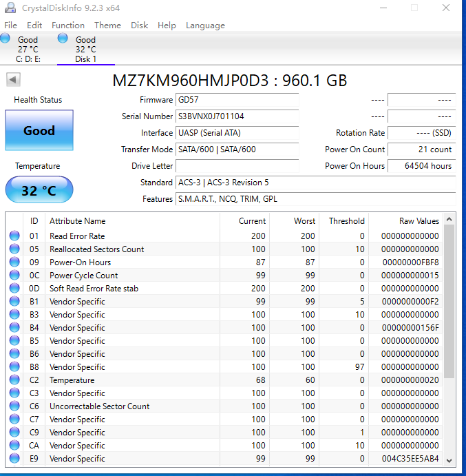
Task: Click the status orb for attribute B6
Action: 14,353
